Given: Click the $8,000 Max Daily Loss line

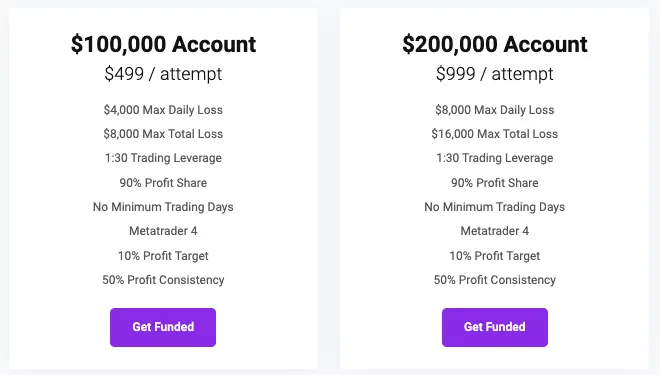Looking at the screenshot, I should 495,110.
